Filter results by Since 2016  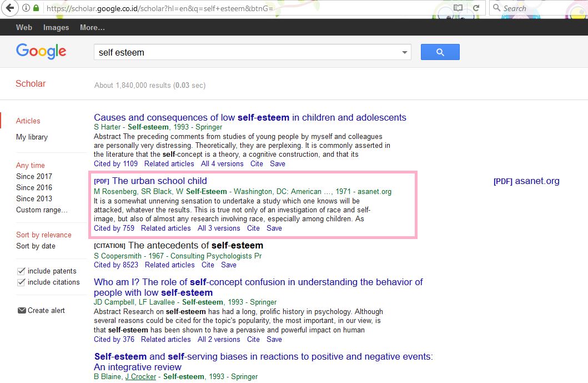point(34,187)
